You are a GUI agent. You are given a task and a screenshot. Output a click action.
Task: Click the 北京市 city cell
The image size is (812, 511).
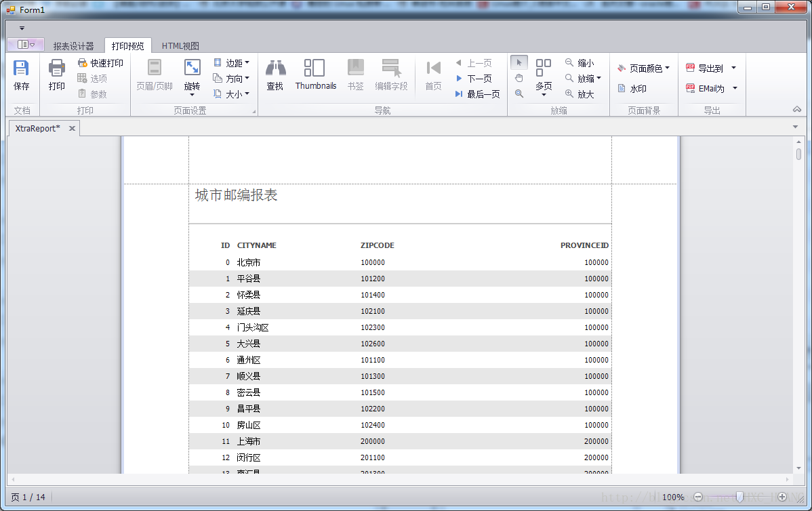coord(249,262)
